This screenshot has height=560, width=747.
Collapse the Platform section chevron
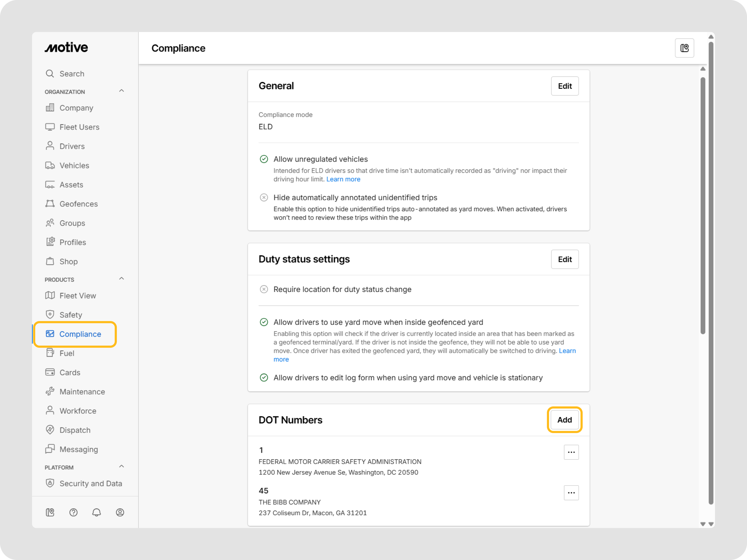coord(122,466)
